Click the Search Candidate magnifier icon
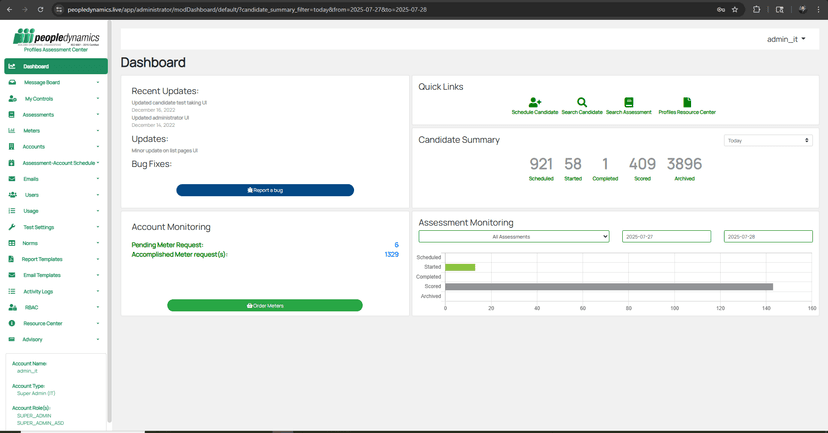This screenshot has width=828, height=433. point(581,102)
